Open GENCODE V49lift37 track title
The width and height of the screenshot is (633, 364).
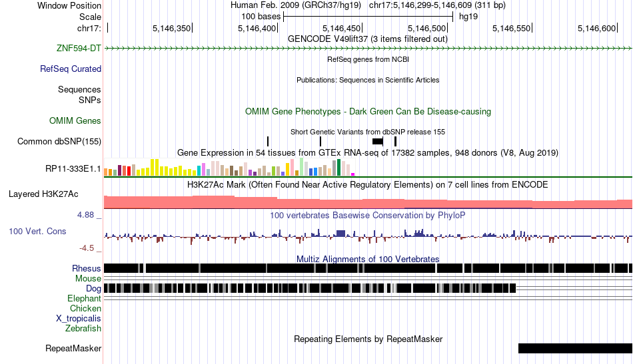tap(368, 39)
